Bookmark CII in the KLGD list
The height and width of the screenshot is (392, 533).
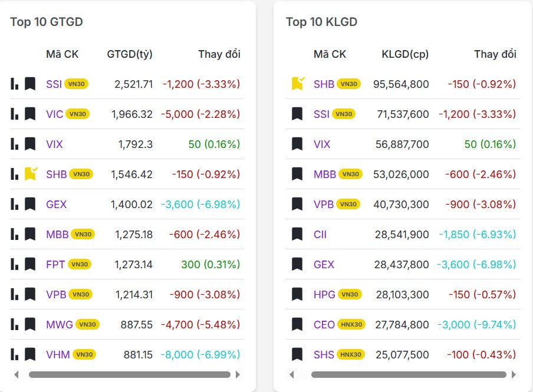click(x=297, y=234)
